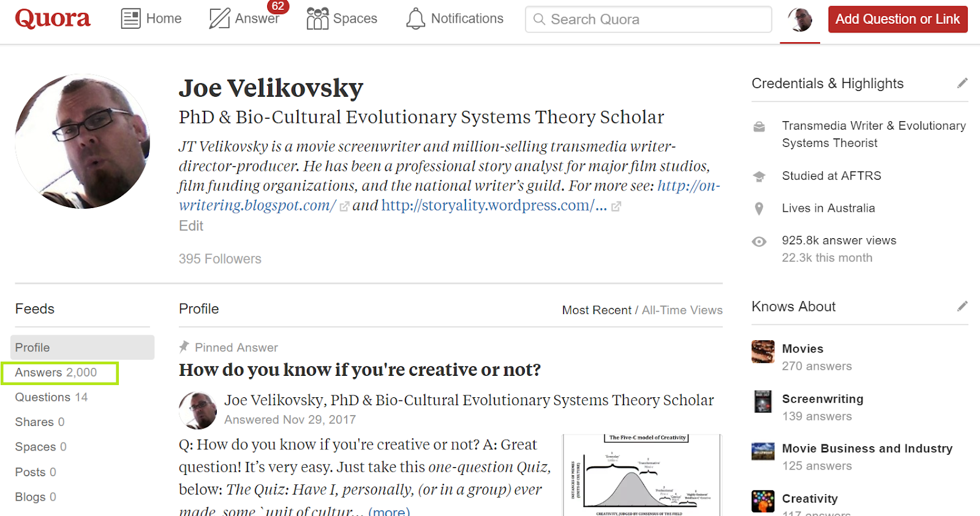Open profile avatar menu in navbar
980x516 pixels.
click(x=799, y=20)
